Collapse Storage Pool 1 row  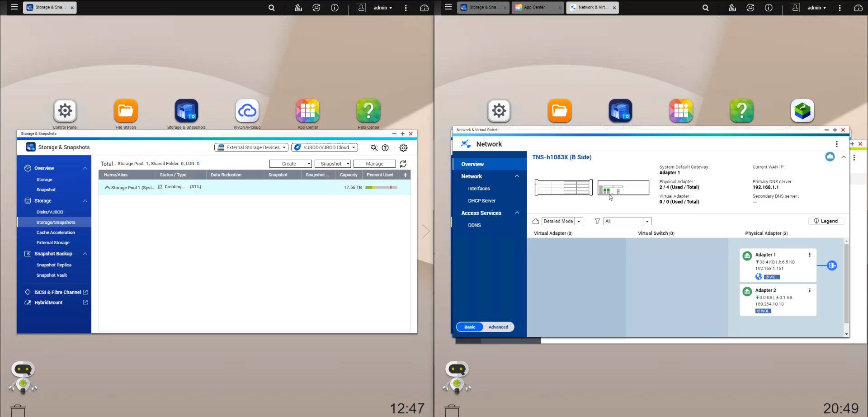coord(107,187)
